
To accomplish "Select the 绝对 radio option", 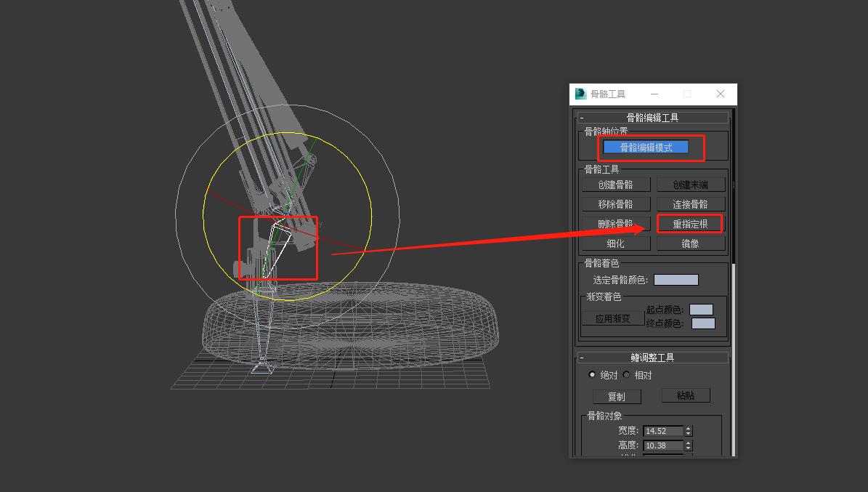I will 593,375.
